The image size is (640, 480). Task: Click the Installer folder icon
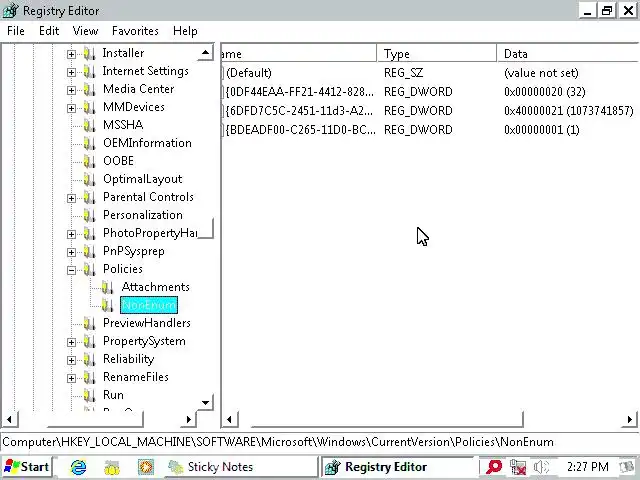(89, 53)
